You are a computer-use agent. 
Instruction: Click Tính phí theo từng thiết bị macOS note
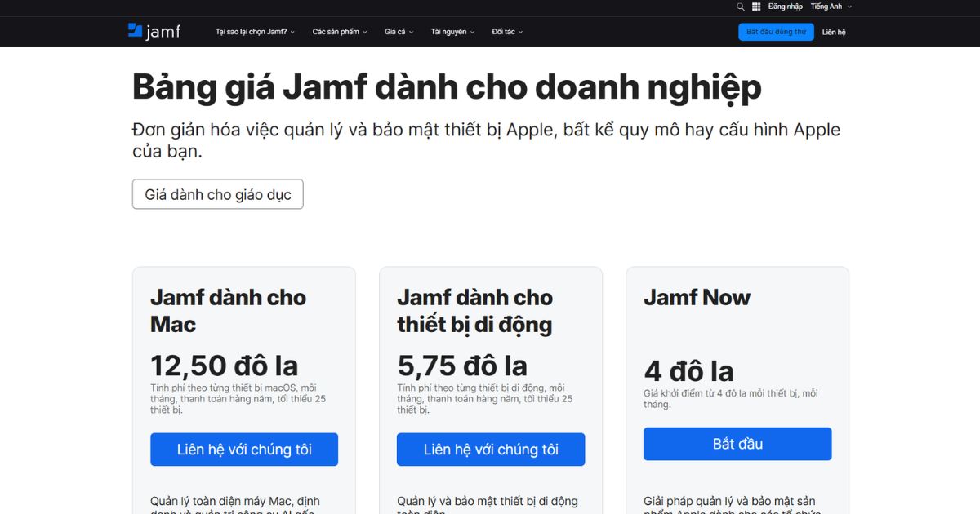click(238, 399)
